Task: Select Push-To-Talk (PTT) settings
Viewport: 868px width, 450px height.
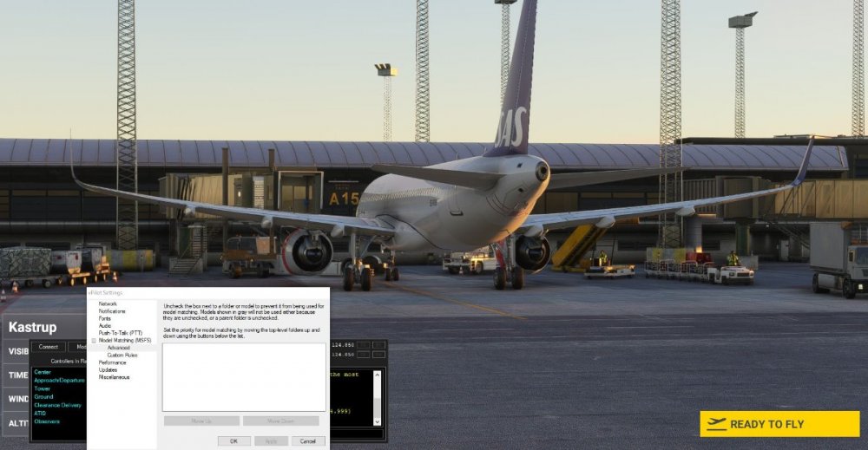Action: (x=120, y=333)
